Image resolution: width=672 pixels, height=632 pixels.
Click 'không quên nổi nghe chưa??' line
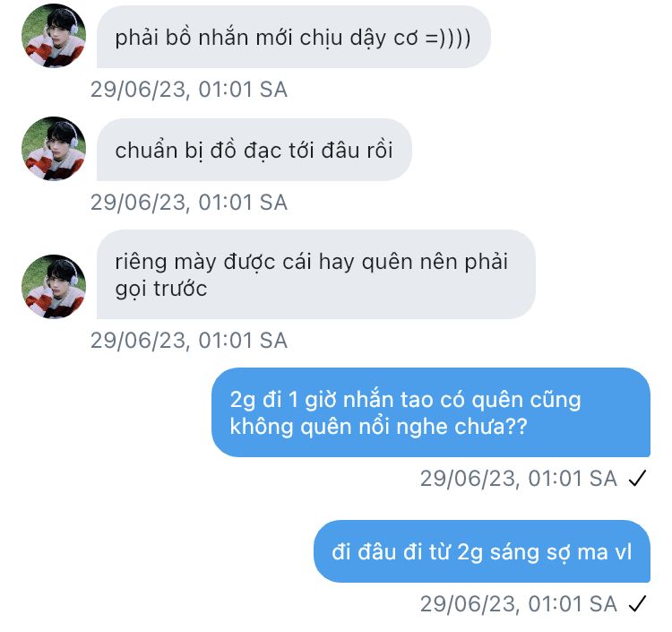pos(378,427)
